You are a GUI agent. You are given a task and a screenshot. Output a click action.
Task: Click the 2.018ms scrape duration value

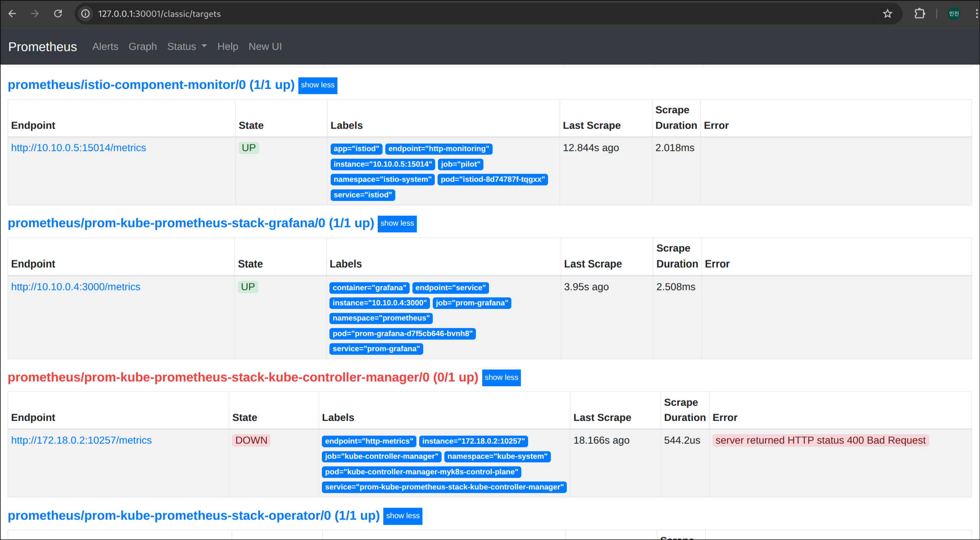click(675, 148)
